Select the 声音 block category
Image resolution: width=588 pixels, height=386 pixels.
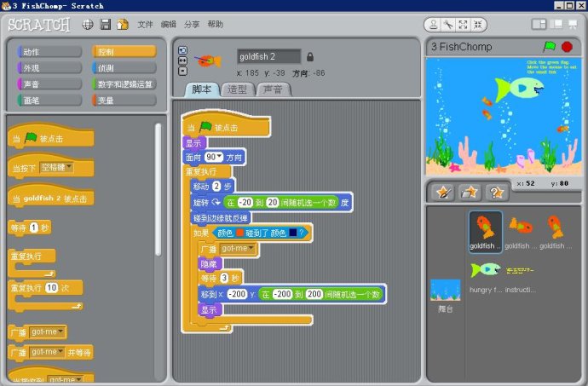49,84
